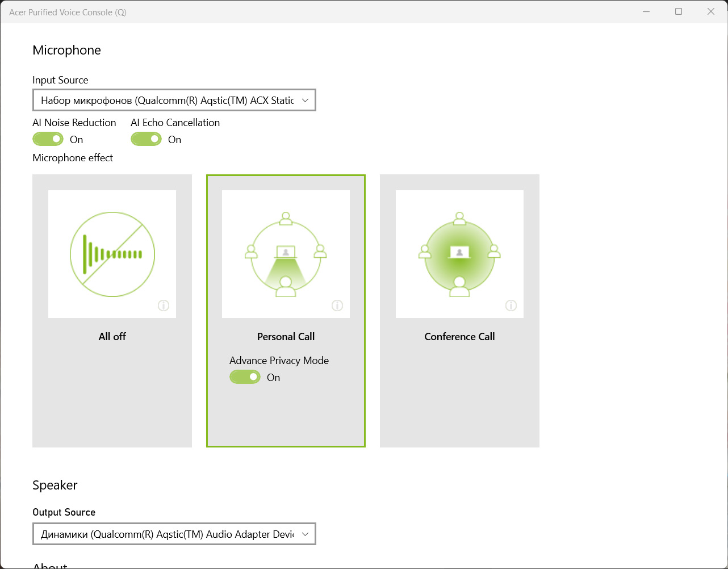Expand Output Source list using its chevron
Screen dimensions: 728x569
[x=305, y=534]
